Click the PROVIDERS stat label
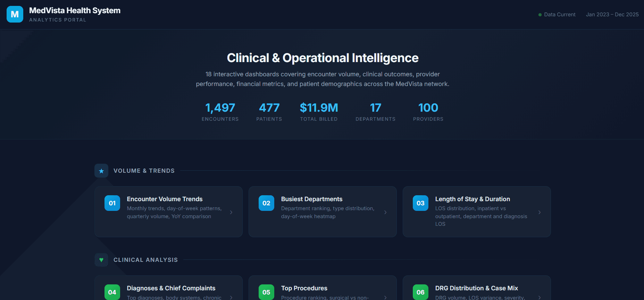Viewport: 644px width, 300px height. [x=428, y=119]
